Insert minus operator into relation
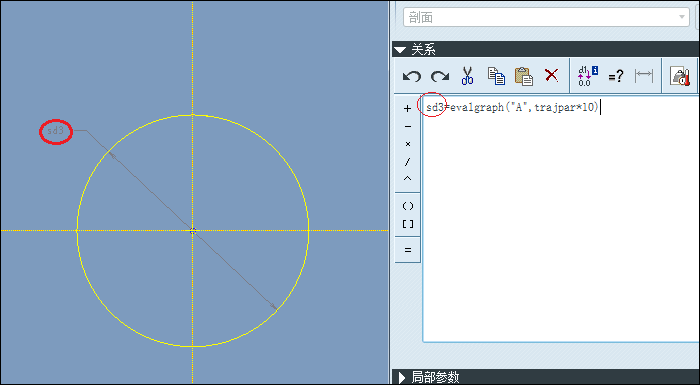The image size is (700, 385). pyautogui.click(x=407, y=127)
